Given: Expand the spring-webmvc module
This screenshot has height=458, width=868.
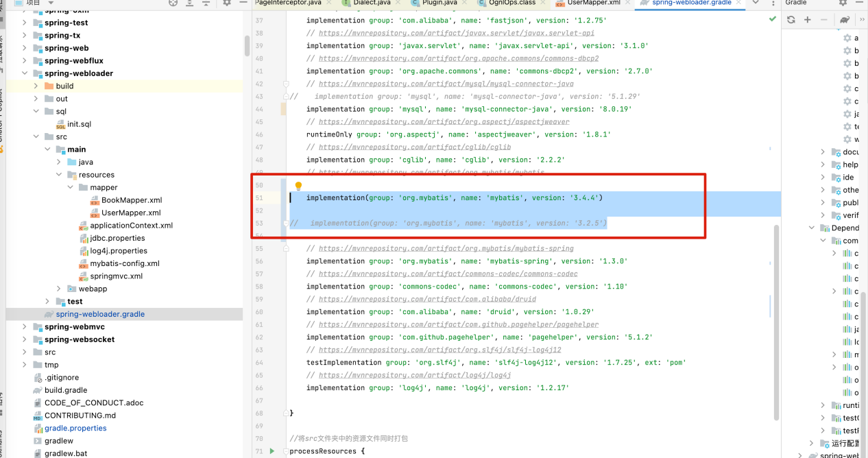Looking at the screenshot, I should point(25,327).
